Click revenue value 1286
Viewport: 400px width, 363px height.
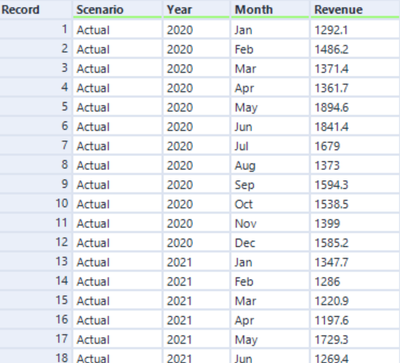click(x=355, y=281)
